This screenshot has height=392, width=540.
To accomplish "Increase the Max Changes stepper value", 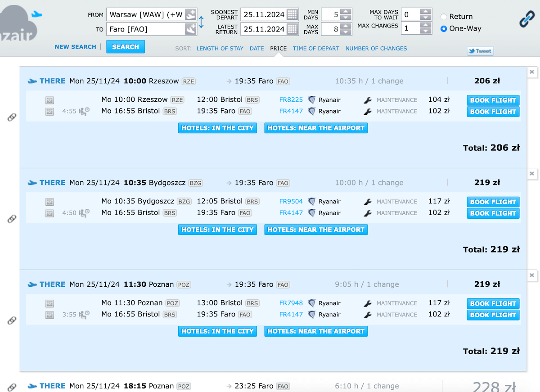I will click(x=426, y=26).
